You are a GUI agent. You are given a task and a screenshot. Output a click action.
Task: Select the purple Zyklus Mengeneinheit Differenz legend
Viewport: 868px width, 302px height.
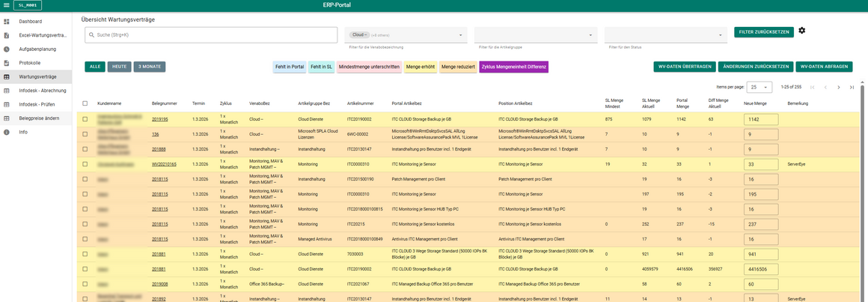pos(514,67)
